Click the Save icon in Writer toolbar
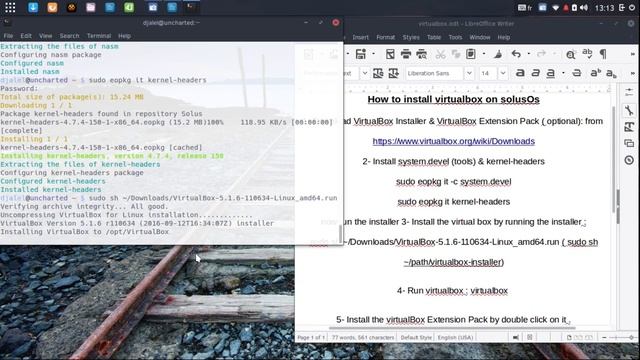The image size is (640, 360). coord(360,54)
